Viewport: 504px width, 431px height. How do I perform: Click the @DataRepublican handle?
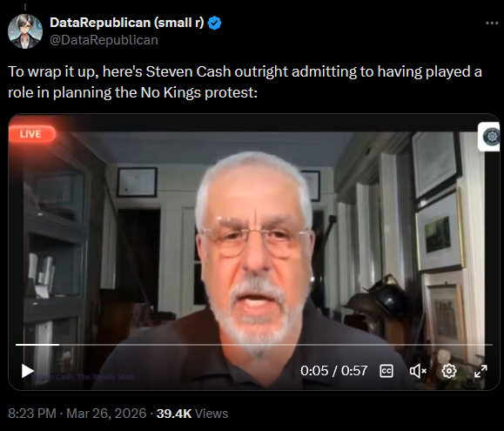pos(104,40)
